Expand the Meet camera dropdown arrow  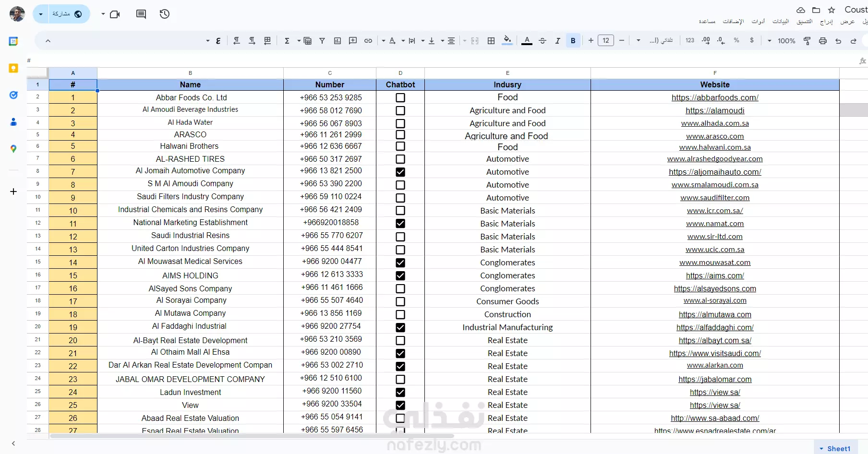[103, 14]
